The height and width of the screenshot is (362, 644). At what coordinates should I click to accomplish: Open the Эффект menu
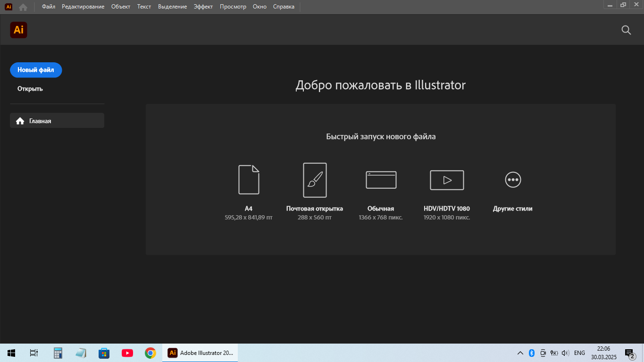click(x=203, y=7)
